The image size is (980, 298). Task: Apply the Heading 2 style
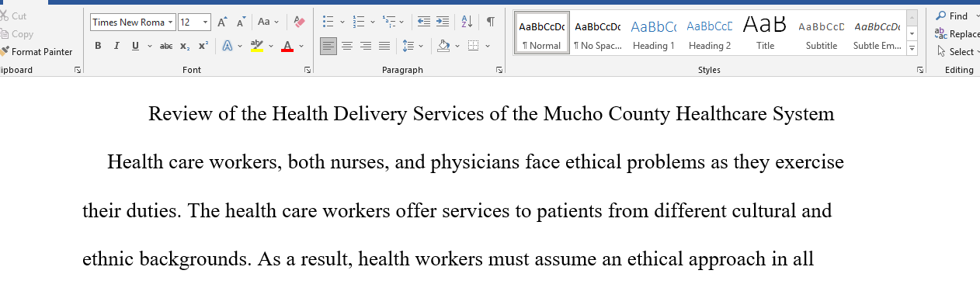[710, 33]
